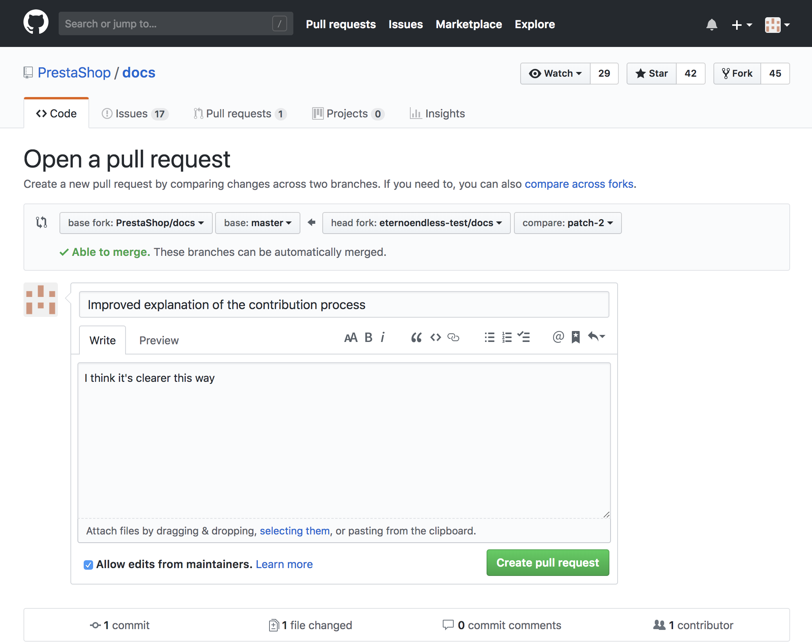Open Learn more about maintainer edits
Viewport: 812px width, 644px height.
[284, 564]
